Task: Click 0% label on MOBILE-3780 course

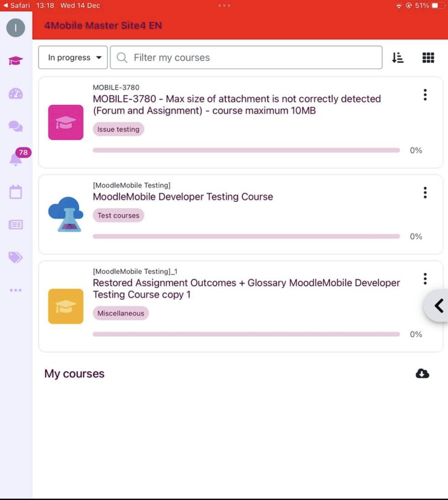Action: click(x=416, y=150)
